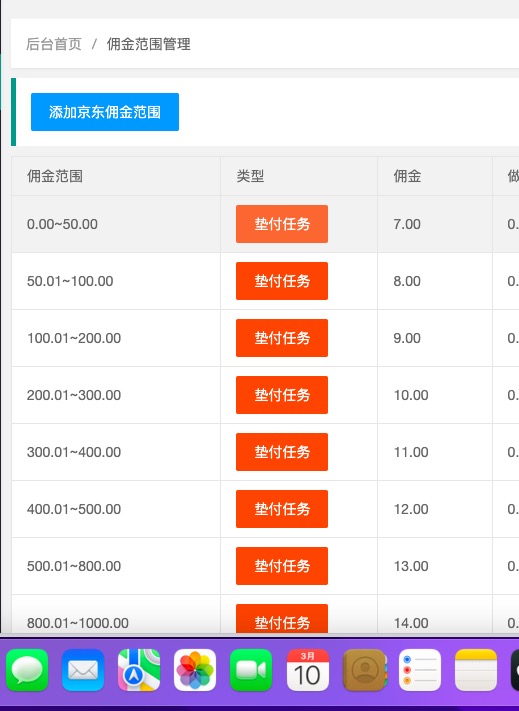Click 垫付任务 tag in 500.01~800.00 row
Viewport: 519px width, 711px height.
pos(282,566)
